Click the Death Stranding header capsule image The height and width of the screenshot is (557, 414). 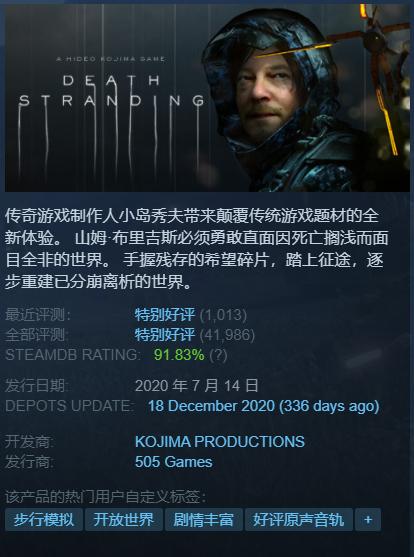coord(207,98)
